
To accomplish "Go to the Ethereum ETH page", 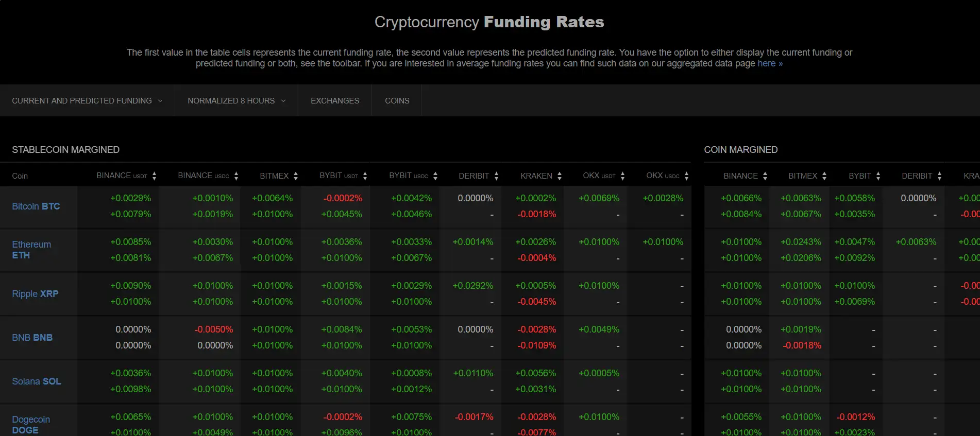I will (31, 250).
